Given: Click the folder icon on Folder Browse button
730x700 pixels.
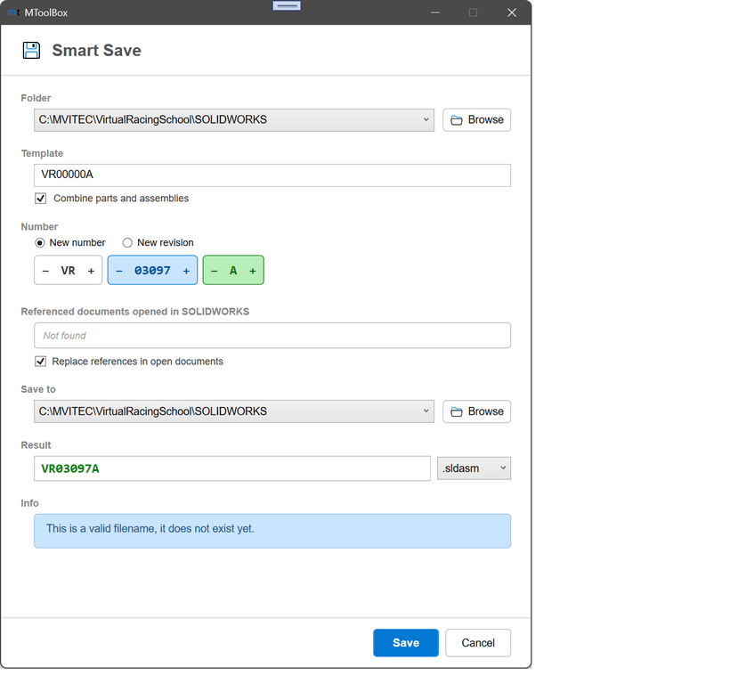Looking at the screenshot, I should [x=457, y=119].
